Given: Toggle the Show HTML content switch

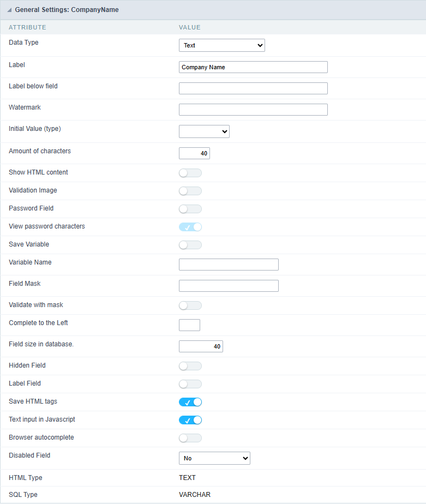Looking at the screenshot, I should (x=190, y=173).
